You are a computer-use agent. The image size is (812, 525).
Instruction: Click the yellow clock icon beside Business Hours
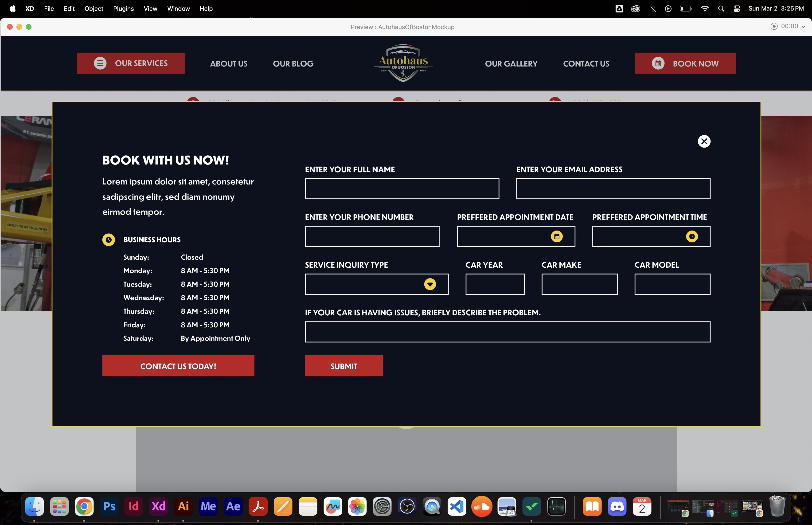pos(108,240)
